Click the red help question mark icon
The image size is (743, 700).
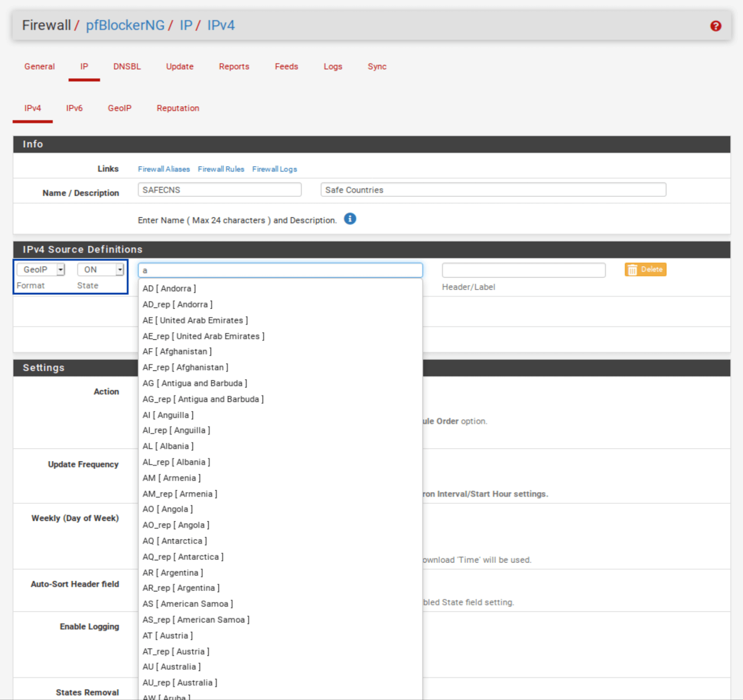(716, 26)
